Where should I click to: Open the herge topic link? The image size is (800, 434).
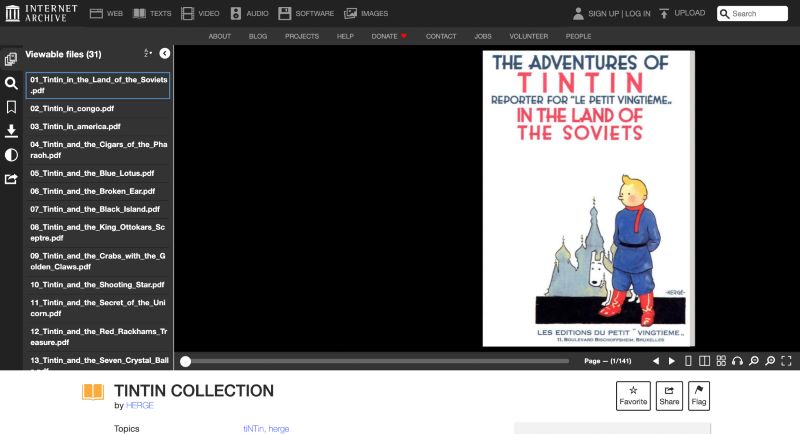[x=279, y=429]
